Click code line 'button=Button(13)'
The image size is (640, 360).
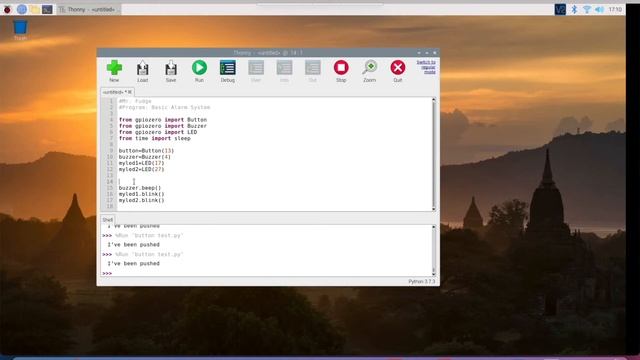(x=147, y=151)
